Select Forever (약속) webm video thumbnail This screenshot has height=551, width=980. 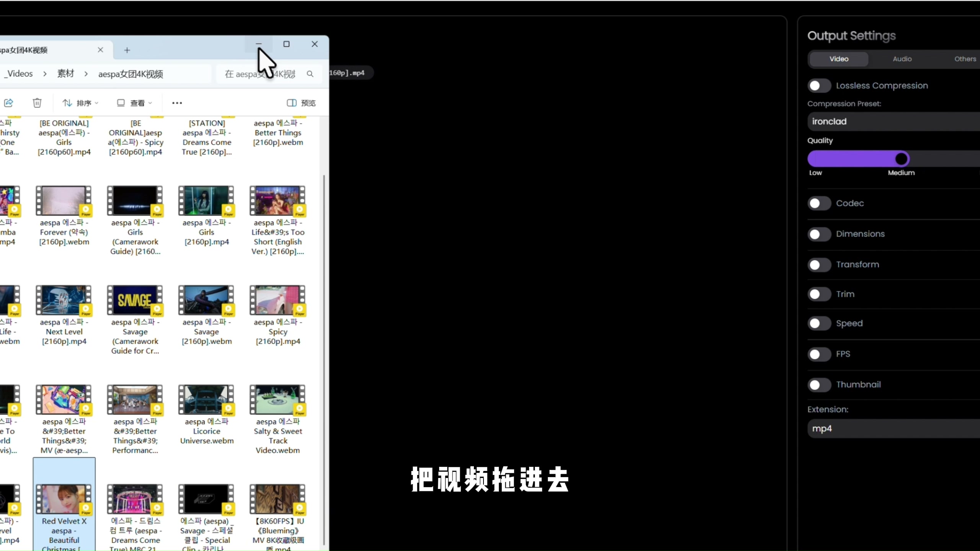[x=64, y=201]
